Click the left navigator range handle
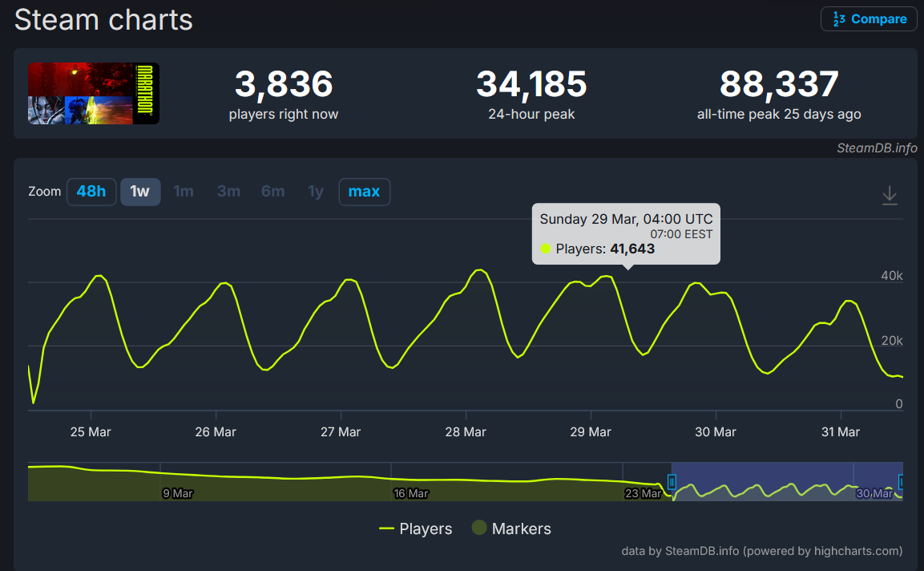Screen dimensions: 924x571 pos(672,482)
